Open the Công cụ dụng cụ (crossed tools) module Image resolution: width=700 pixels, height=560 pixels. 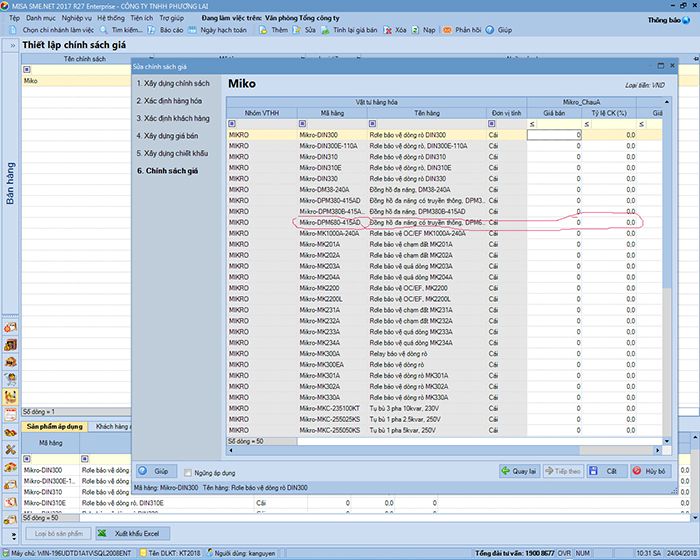point(10,449)
